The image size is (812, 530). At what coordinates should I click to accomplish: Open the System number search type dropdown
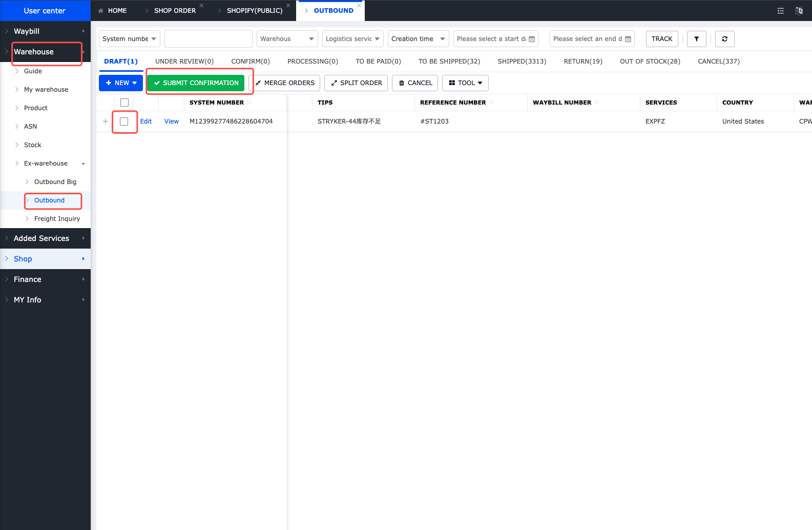click(x=130, y=39)
